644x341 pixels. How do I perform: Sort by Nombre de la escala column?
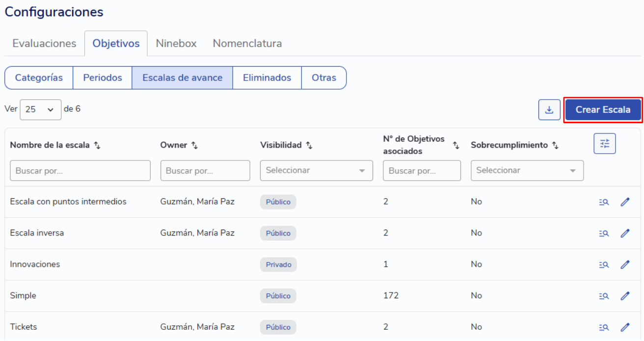tap(97, 145)
